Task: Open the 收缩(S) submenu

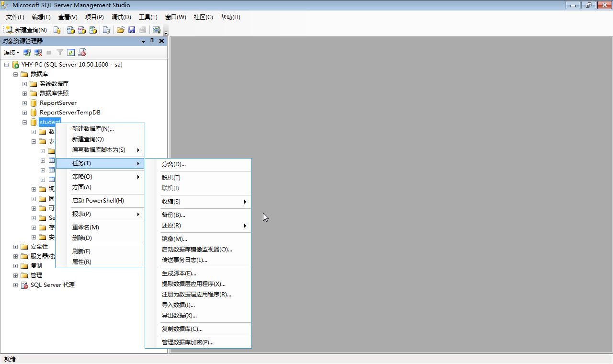Action: (x=198, y=202)
